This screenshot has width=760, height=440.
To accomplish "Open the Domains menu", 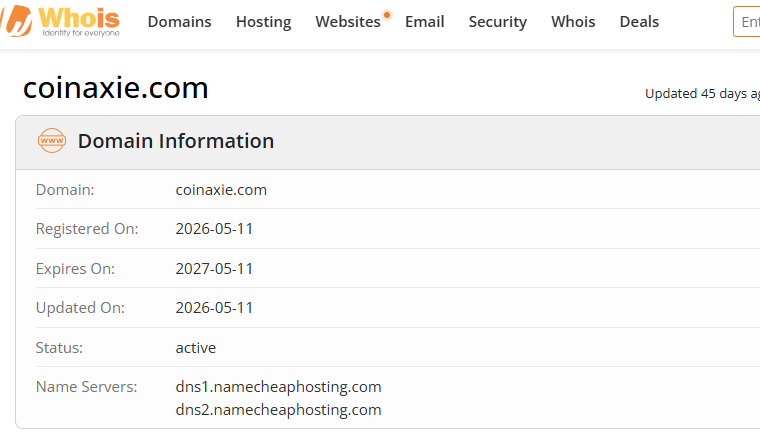I will pos(179,22).
